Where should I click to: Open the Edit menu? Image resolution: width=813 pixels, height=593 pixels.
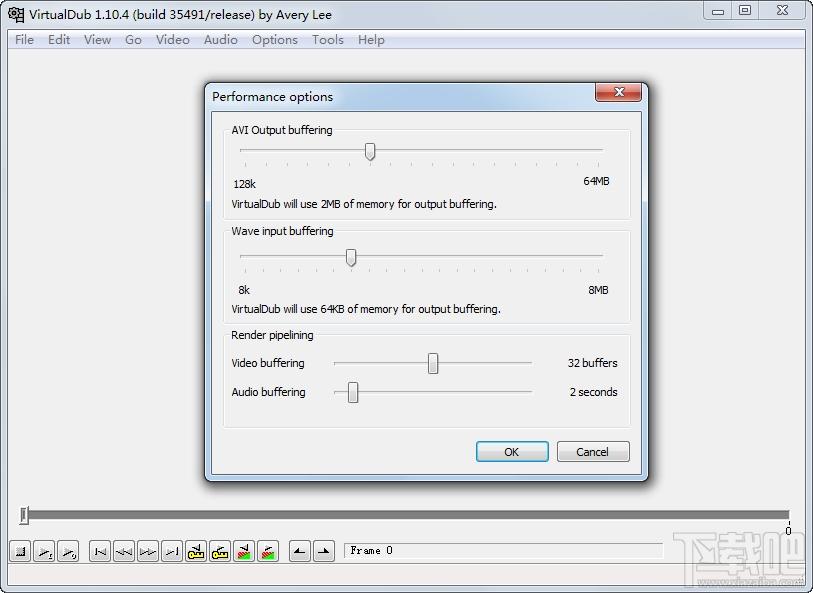pos(59,40)
